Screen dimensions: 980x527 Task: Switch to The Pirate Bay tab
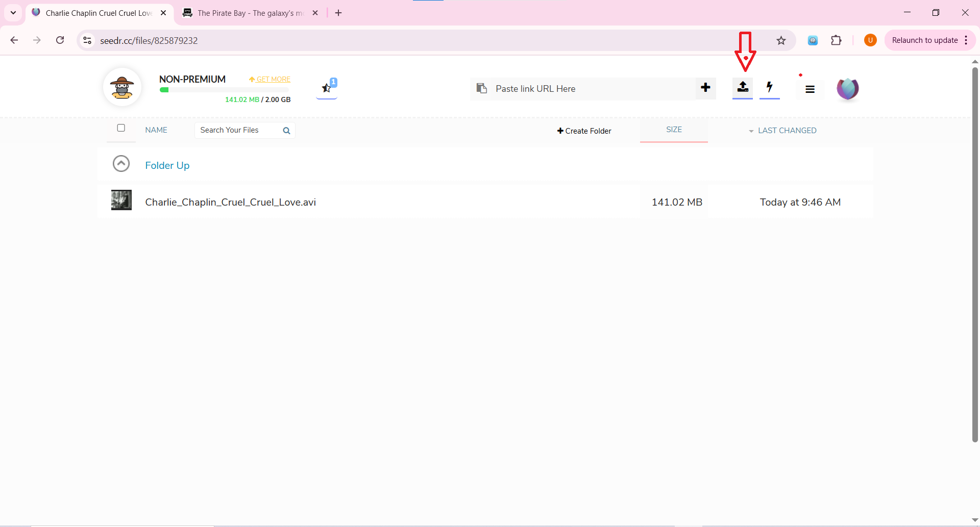tap(251, 13)
